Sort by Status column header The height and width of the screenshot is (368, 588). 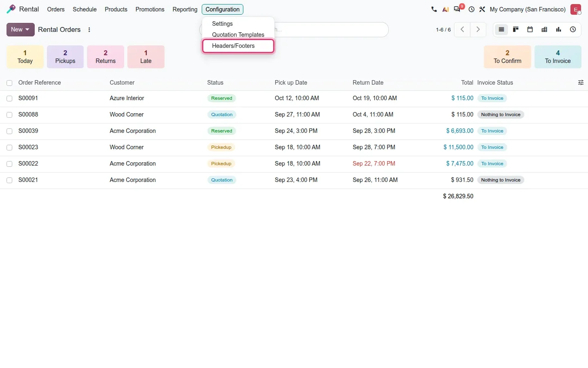(x=215, y=83)
